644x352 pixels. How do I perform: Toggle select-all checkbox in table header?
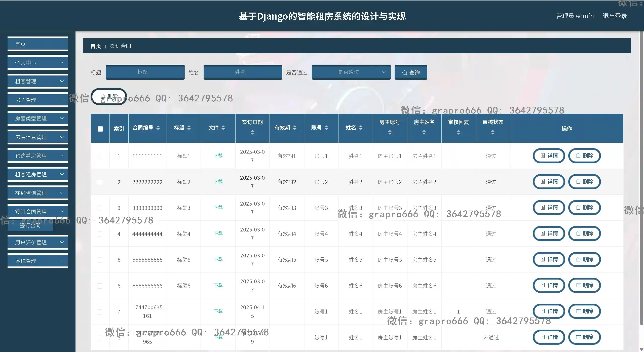pos(100,129)
